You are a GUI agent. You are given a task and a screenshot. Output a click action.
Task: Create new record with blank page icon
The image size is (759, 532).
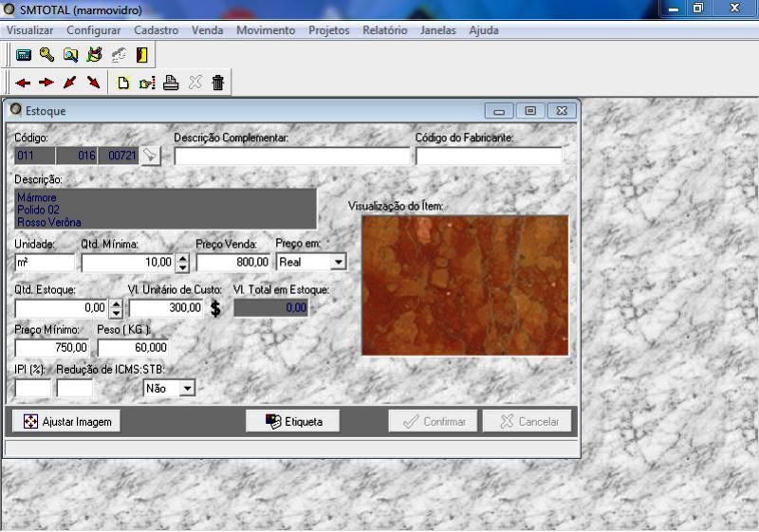tap(123, 83)
